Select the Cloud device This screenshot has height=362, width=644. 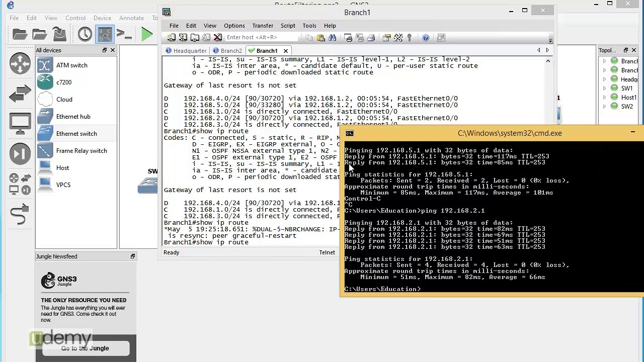(76, 100)
